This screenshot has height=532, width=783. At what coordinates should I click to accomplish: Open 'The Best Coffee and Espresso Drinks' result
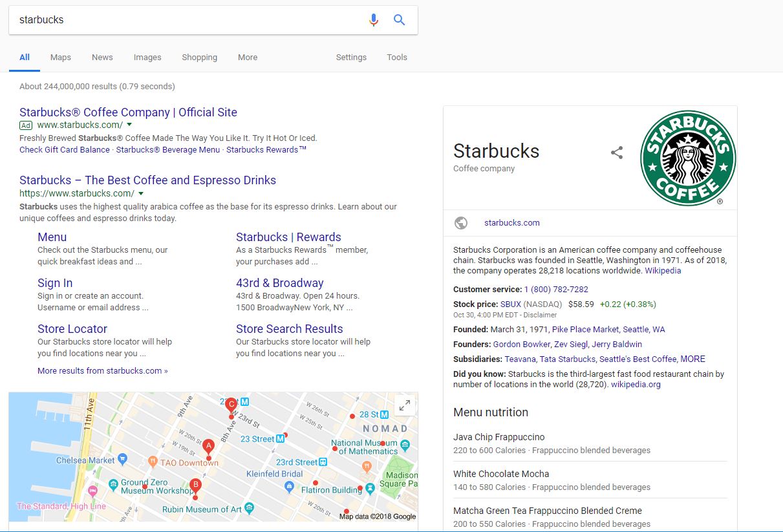[147, 180]
